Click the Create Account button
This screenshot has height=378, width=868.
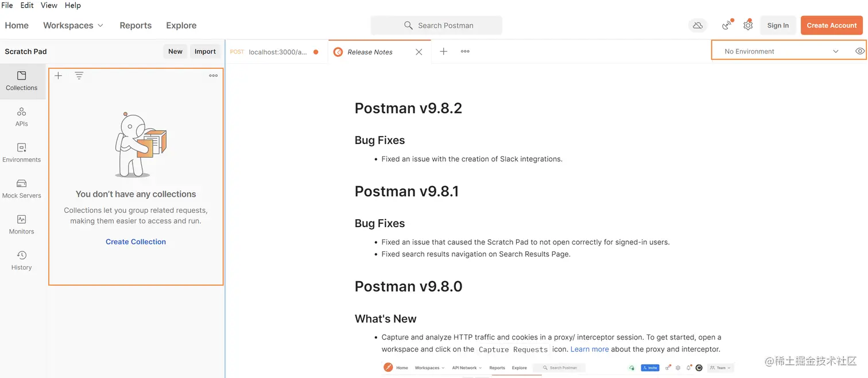click(x=832, y=25)
